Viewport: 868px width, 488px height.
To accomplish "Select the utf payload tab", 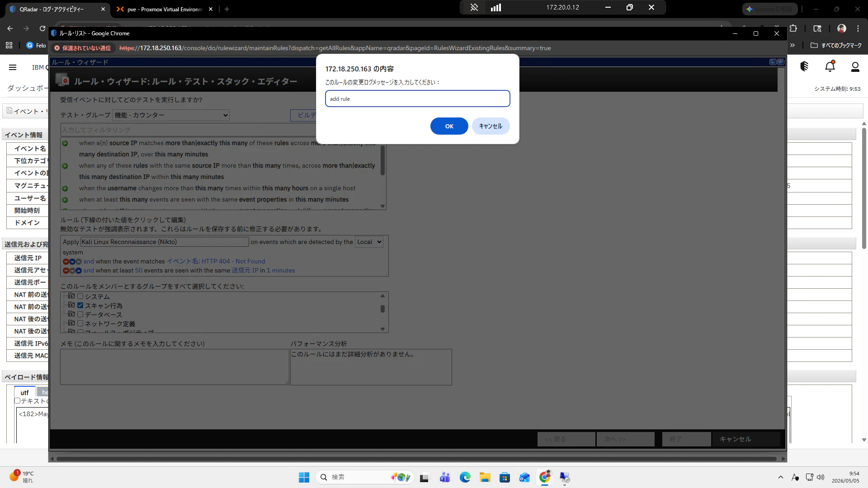I will click(x=24, y=393).
